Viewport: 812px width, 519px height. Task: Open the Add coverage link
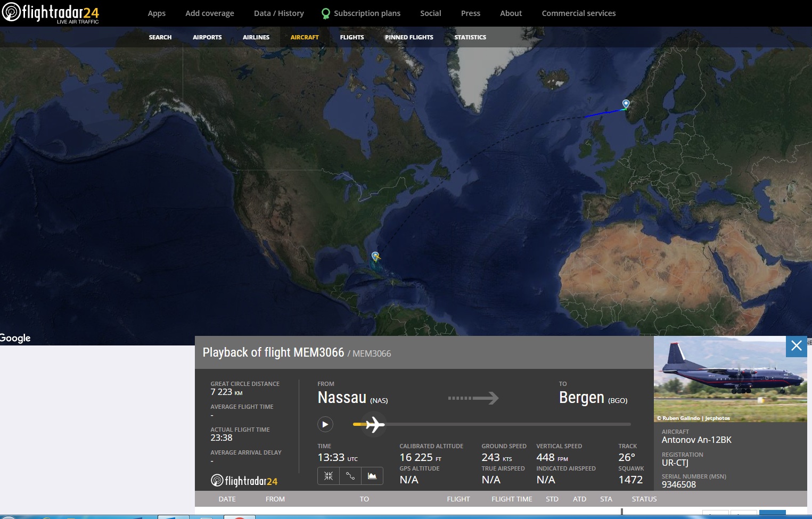(209, 13)
